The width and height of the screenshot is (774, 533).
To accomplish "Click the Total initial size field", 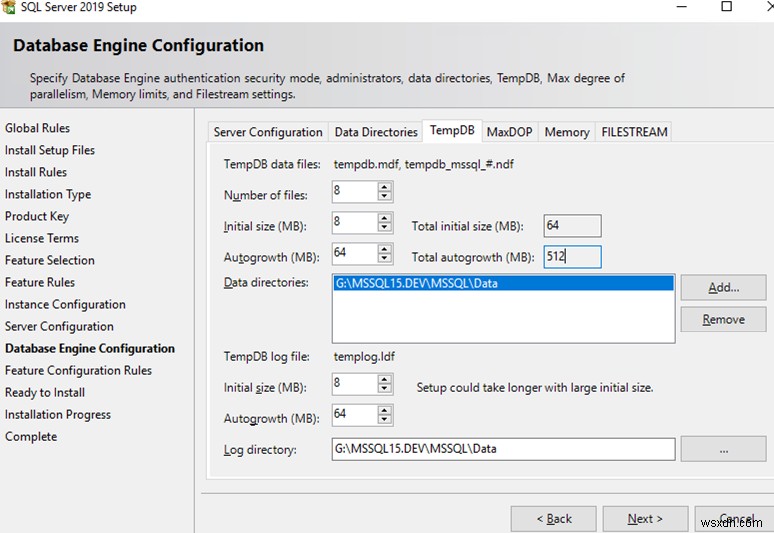I will 573,226.
